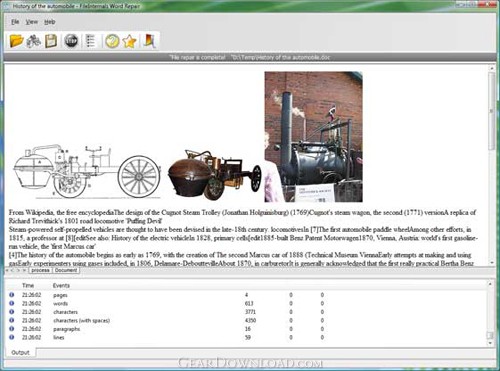500x371 pixels.
Task: Click the info icon on words row
Action: click(12, 303)
